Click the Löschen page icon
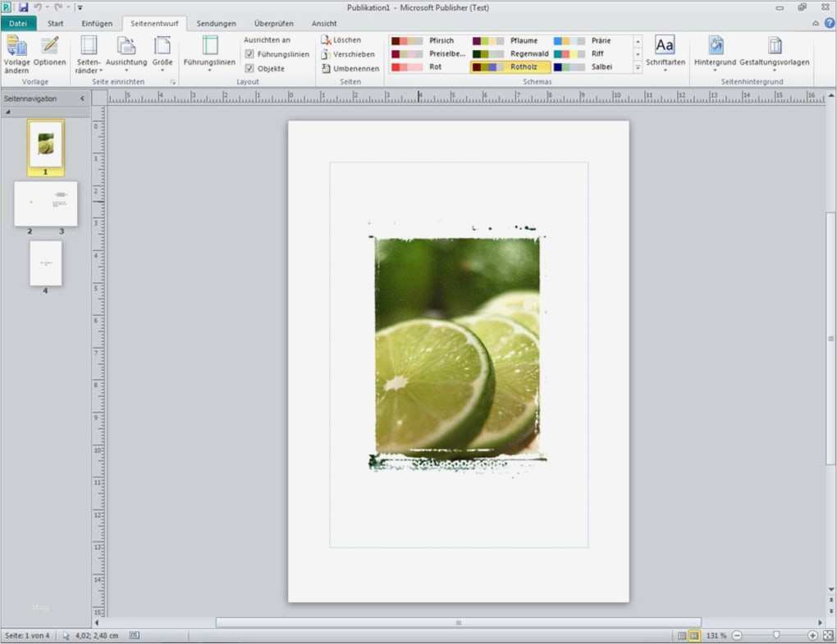This screenshot has height=644, width=837. click(345, 39)
